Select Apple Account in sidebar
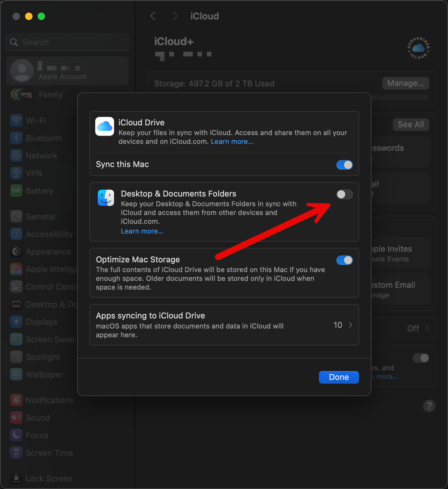This screenshot has height=489, width=448. click(67, 71)
